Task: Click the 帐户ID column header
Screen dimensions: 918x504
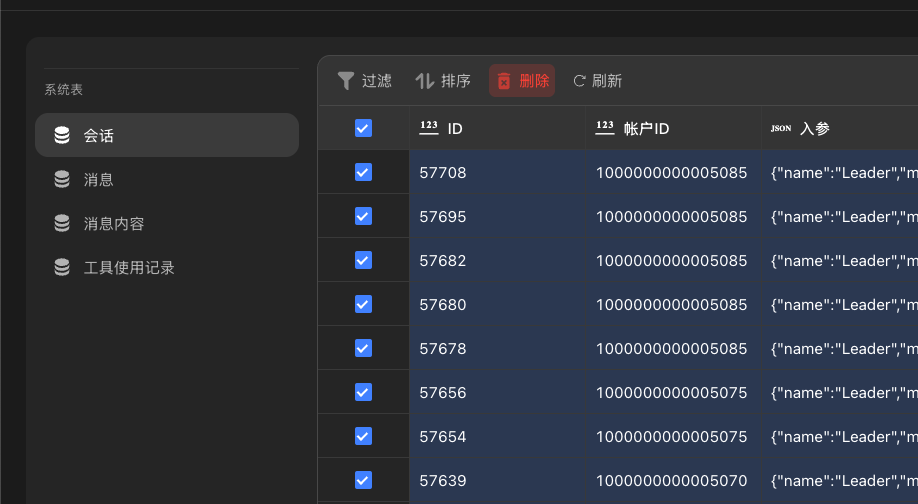Action: coord(673,128)
